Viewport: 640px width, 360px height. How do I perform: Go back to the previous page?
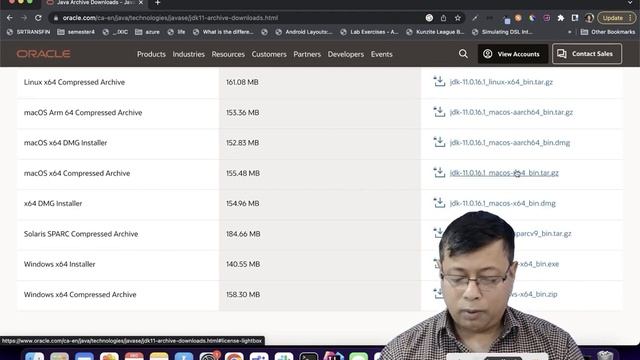(10, 18)
